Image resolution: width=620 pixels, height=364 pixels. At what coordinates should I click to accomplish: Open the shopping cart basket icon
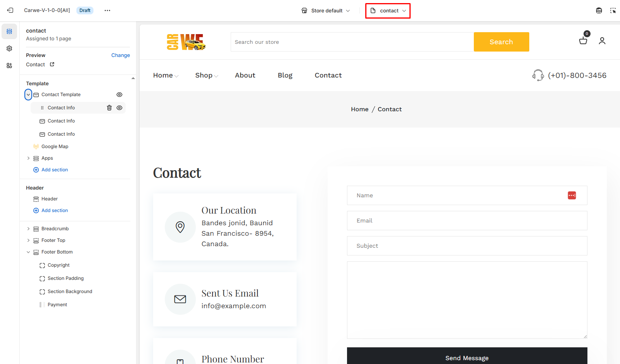pyautogui.click(x=583, y=40)
